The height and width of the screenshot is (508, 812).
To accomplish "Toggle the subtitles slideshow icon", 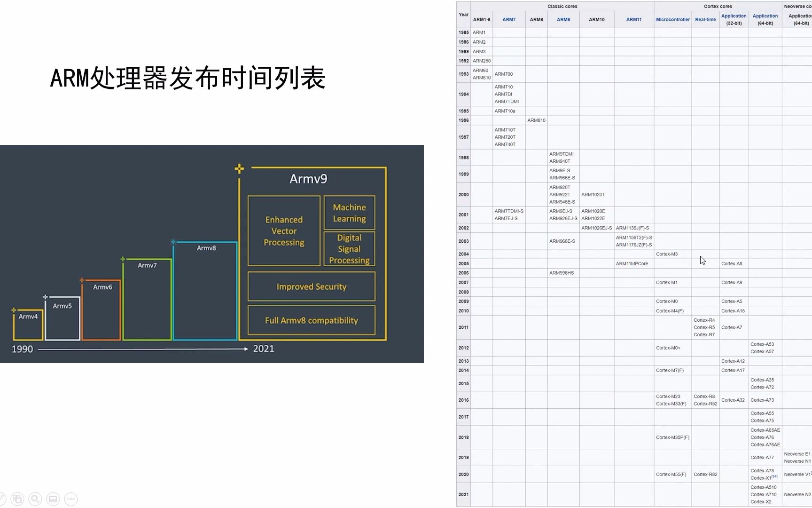I will 53,499.
